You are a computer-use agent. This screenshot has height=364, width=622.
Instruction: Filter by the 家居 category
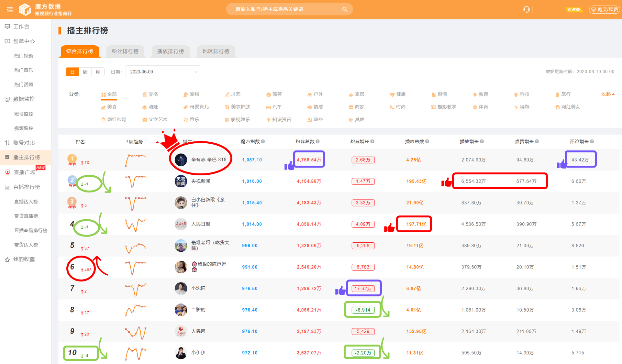point(356,94)
